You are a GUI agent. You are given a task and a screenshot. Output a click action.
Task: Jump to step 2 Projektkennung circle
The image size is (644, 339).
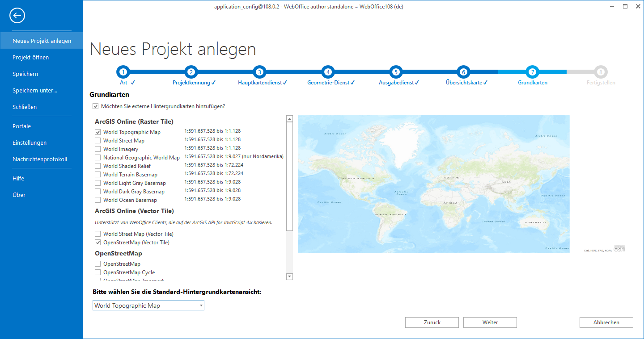pyautogui.click(x=191, y=71)
